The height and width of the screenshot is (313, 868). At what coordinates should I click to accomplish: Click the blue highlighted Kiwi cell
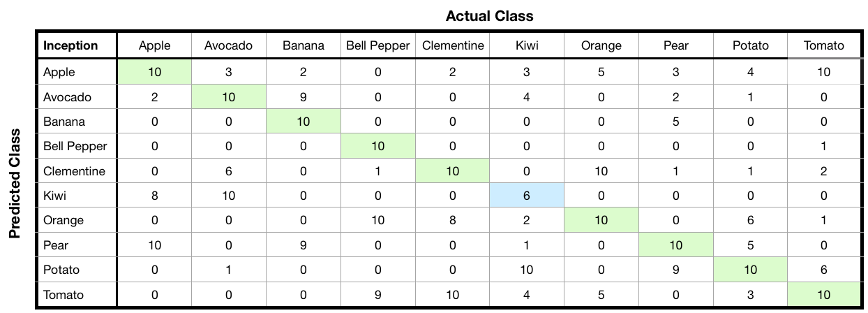527,196
